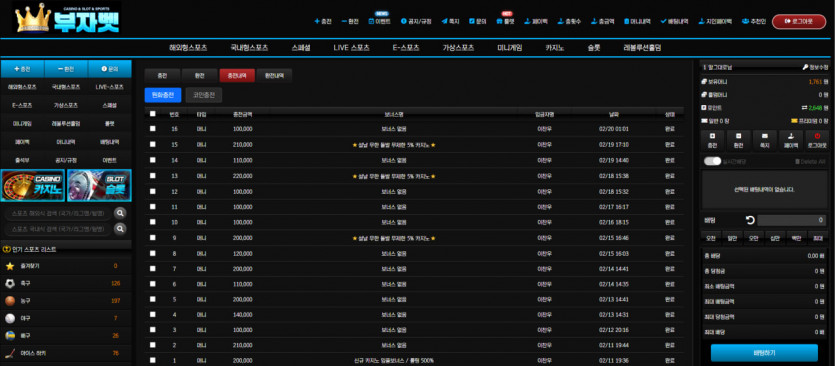
Task: Open the favorites star item
Action: [10, 266]
